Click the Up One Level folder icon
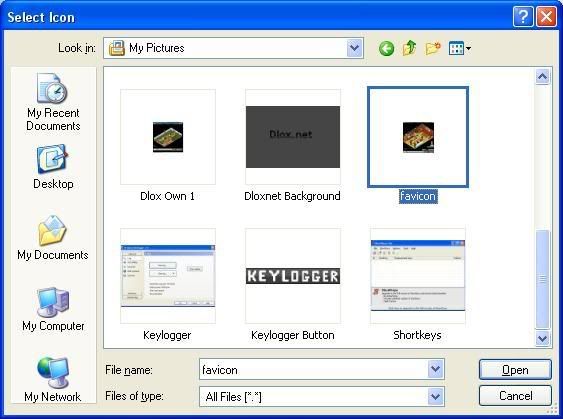Screen dimensions: 563x419 pos(409,48)
